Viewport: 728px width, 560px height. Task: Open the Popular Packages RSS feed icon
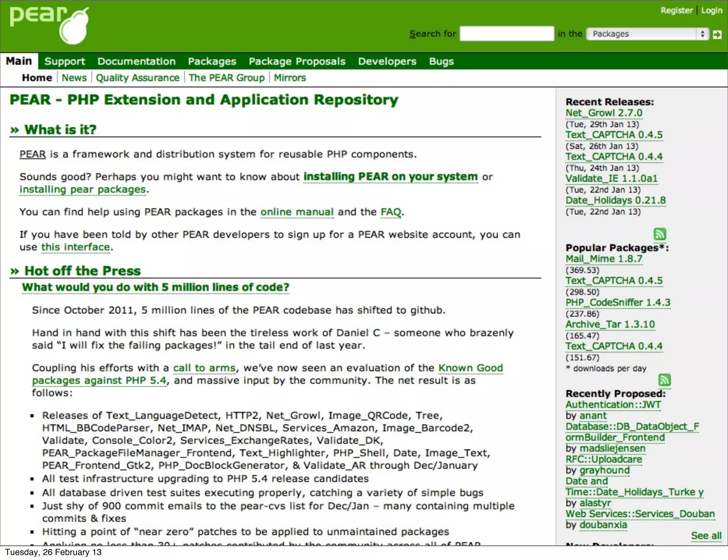(x=664, y=380)
